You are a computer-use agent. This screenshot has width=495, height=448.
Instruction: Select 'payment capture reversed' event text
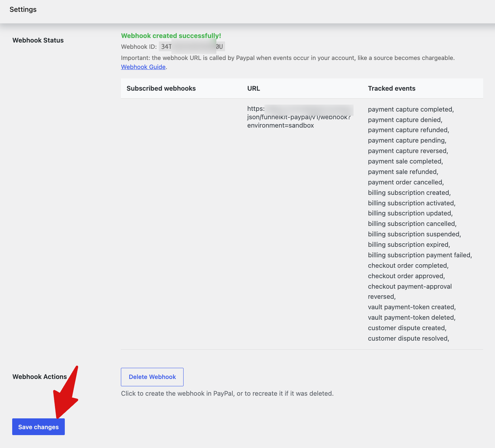(408, 150)
